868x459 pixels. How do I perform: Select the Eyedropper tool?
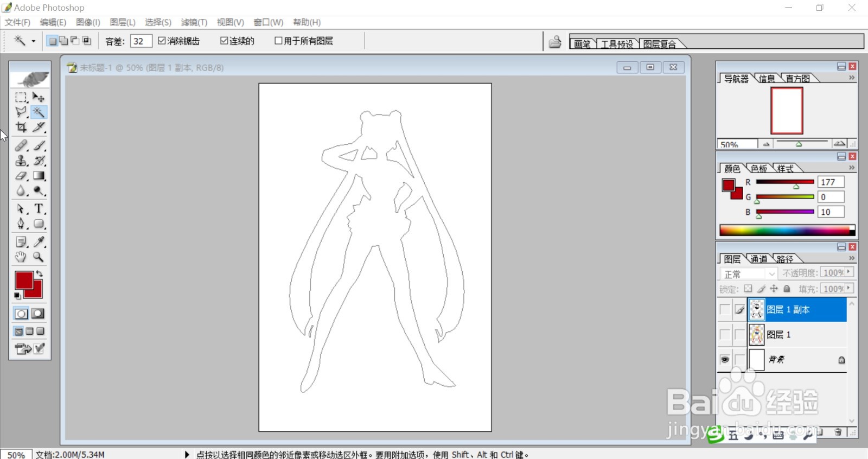click(x=39, y=242)
